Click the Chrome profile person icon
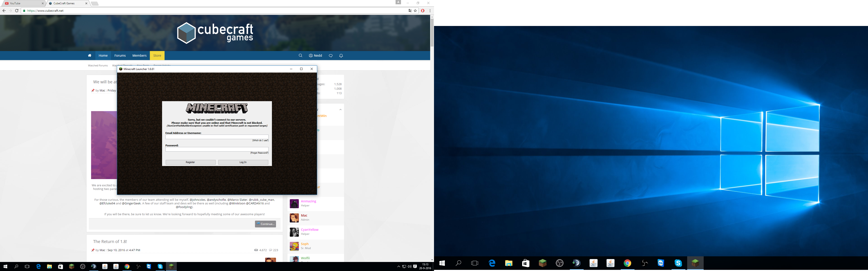 pos(398,2)
